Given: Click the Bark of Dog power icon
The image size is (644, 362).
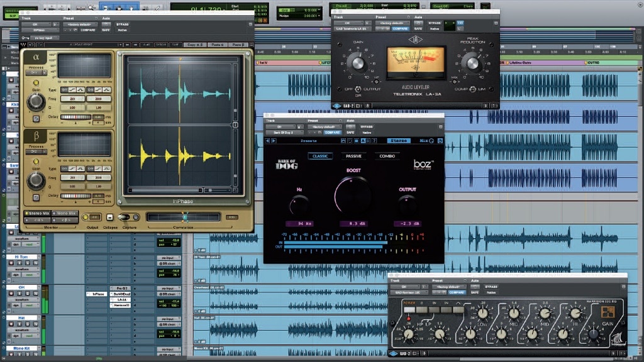Looking at the screenshot, I should (440, 141).
